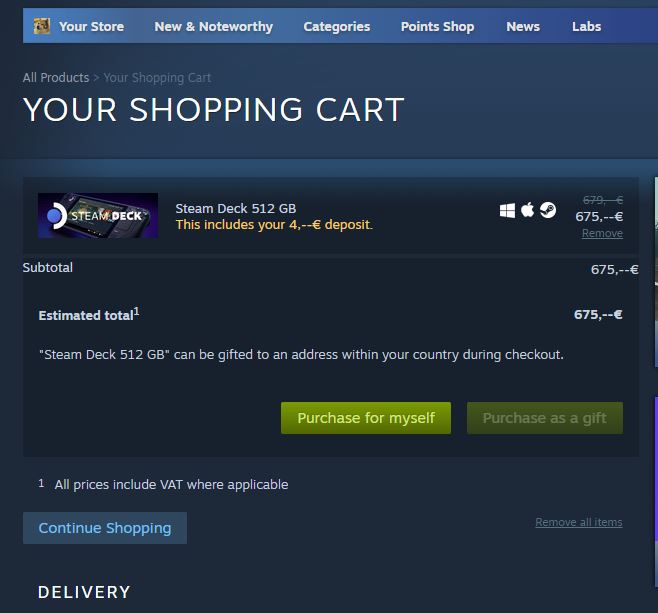
Task: Click the Purchase for myself button
Action: pos(366,418)
